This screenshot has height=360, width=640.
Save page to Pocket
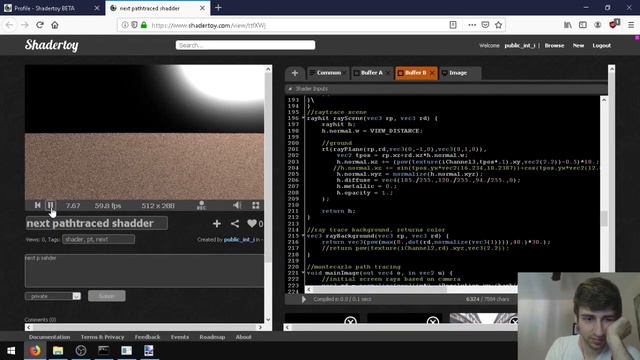click(485, 25)
